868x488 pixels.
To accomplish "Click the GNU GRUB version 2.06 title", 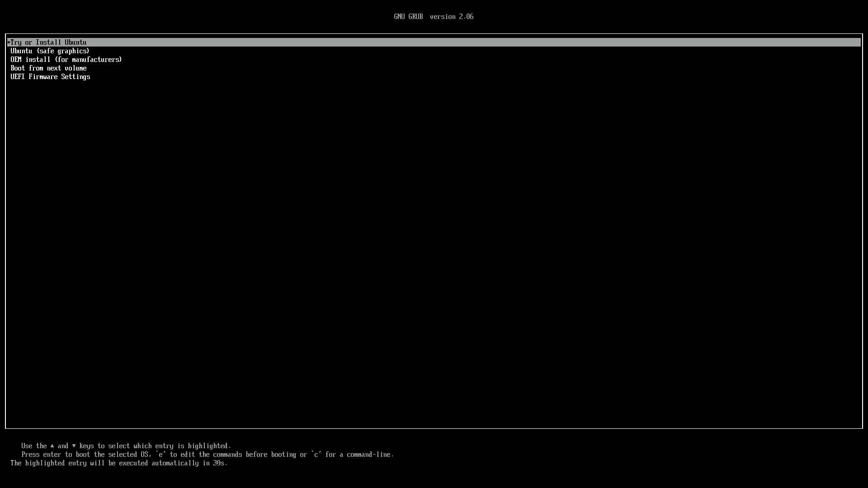I will tap(434, 17).
